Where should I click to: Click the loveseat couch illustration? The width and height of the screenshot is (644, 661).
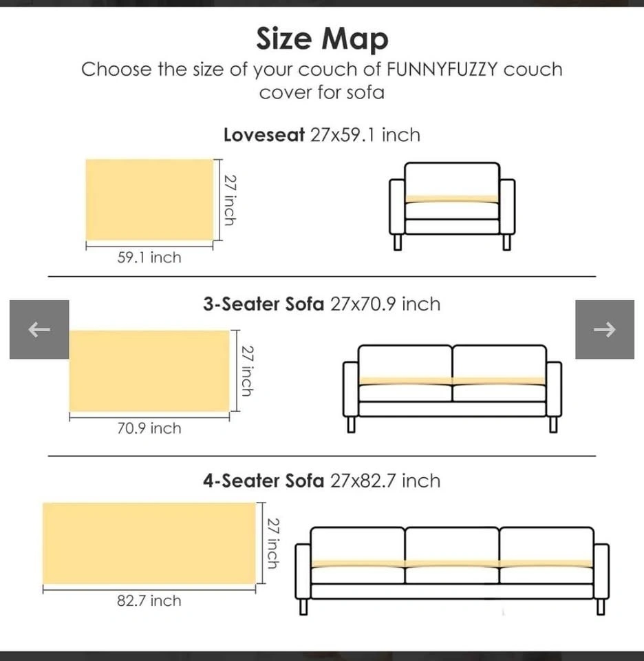pos(451,205)
